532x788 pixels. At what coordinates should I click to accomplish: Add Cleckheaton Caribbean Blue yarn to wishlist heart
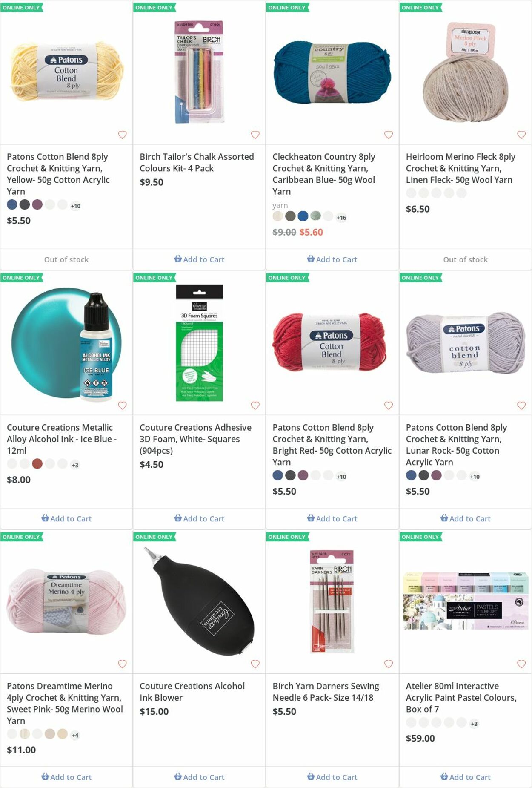388,135
